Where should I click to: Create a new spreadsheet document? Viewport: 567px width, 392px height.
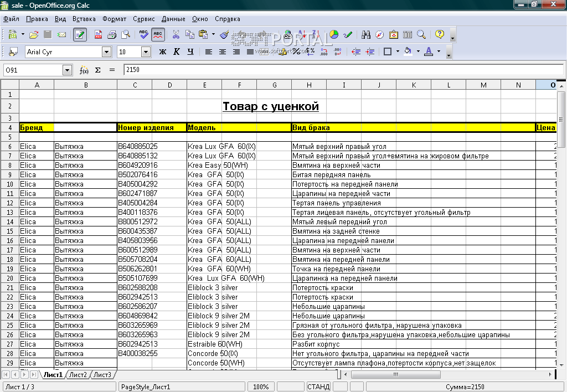coord(13,34)
